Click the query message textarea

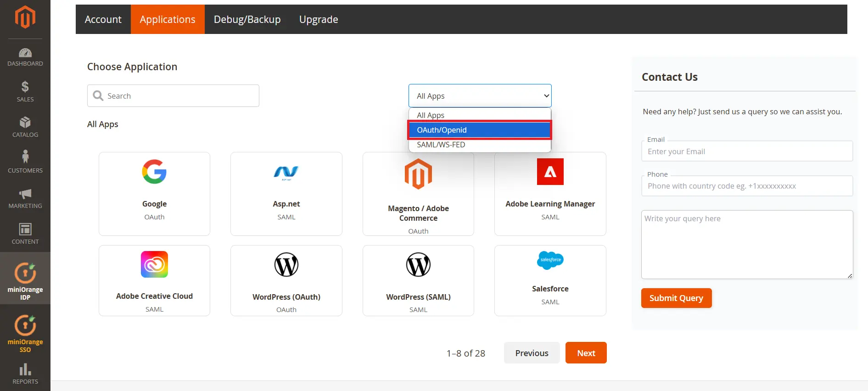point(747,245)
